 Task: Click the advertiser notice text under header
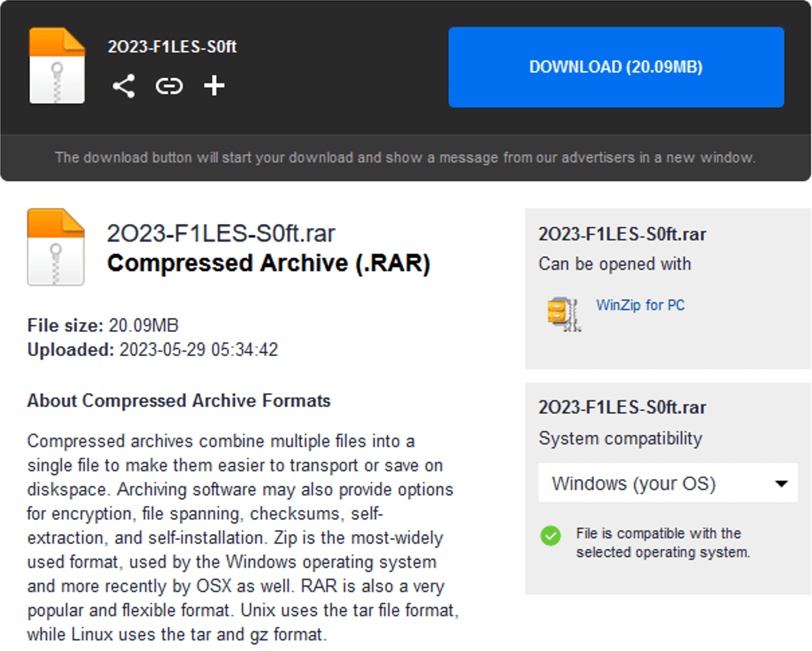[405, 158]
